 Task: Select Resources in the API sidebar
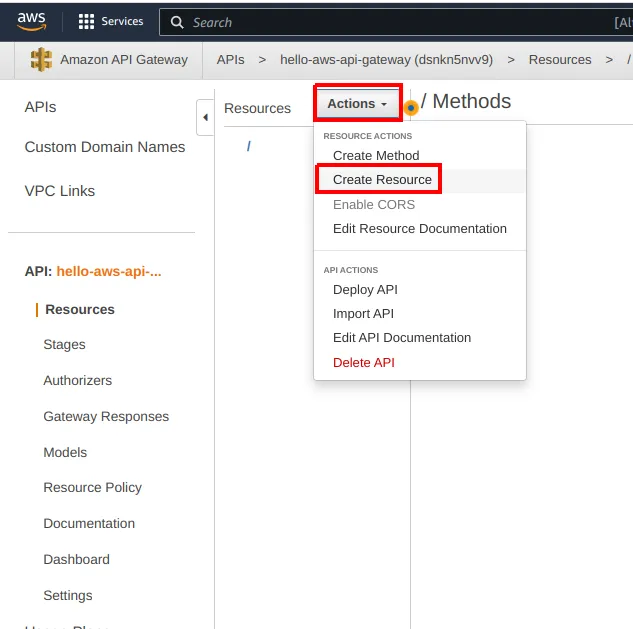(x=80, y=309)
